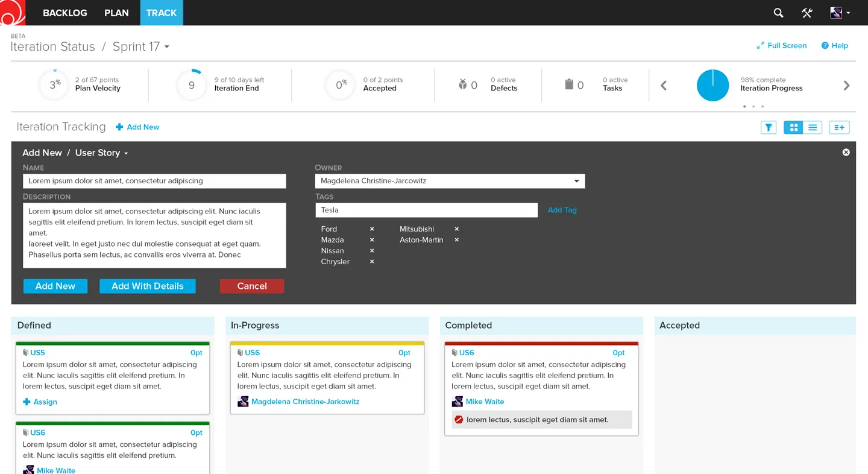Click the Tags input containing Tesla
The width and height of the screenshot is (868, 474).
(426, 210)
